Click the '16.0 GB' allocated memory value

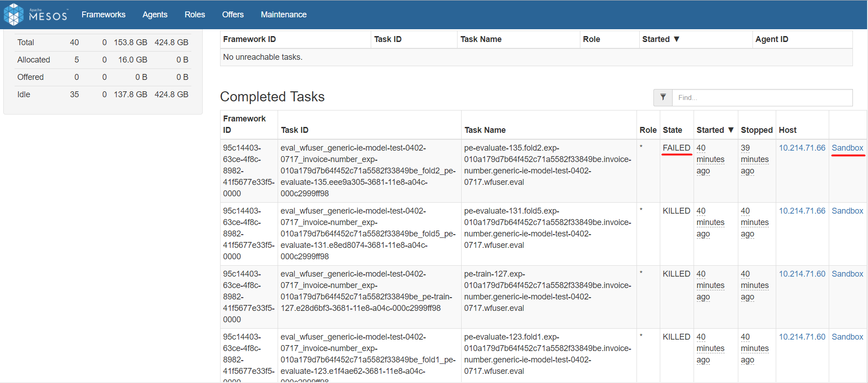(133, 60)
